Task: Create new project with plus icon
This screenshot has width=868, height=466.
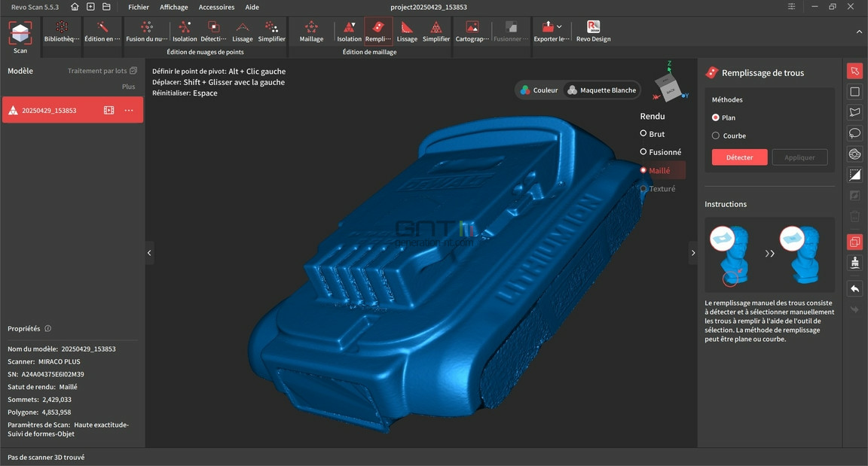Action: click(x=90, y=7)
